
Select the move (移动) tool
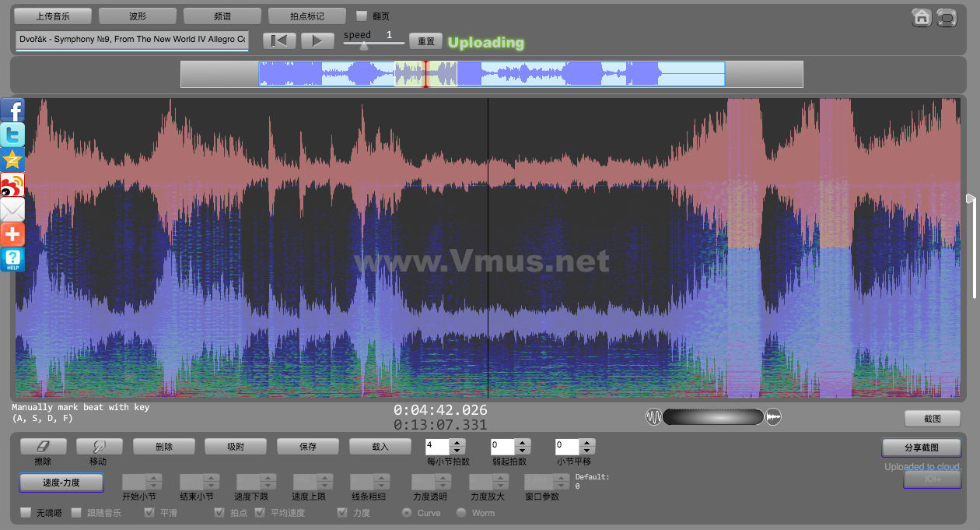point(99,447)
